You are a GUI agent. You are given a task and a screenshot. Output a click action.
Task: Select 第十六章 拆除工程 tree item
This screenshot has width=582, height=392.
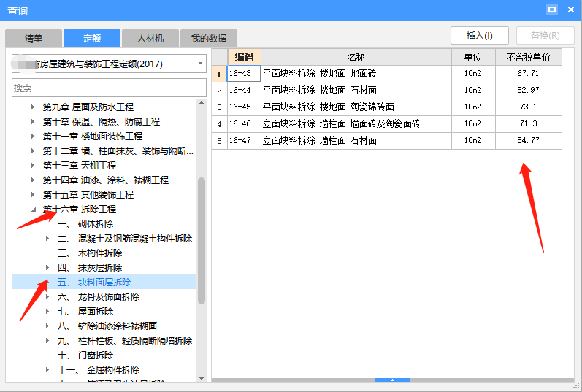(x=80, y=210)
